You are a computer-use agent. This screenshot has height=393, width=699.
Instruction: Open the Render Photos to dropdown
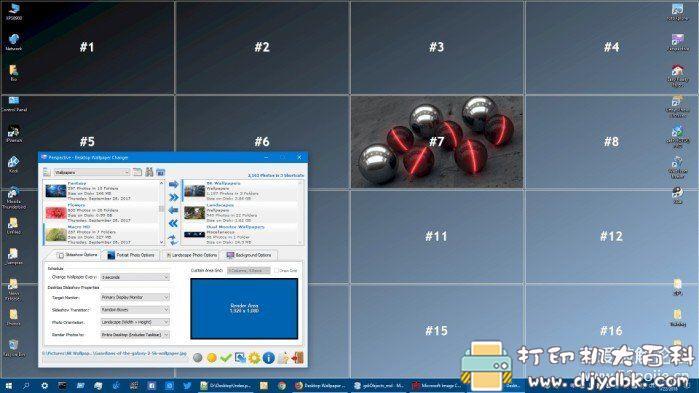[x=135, y=335]
